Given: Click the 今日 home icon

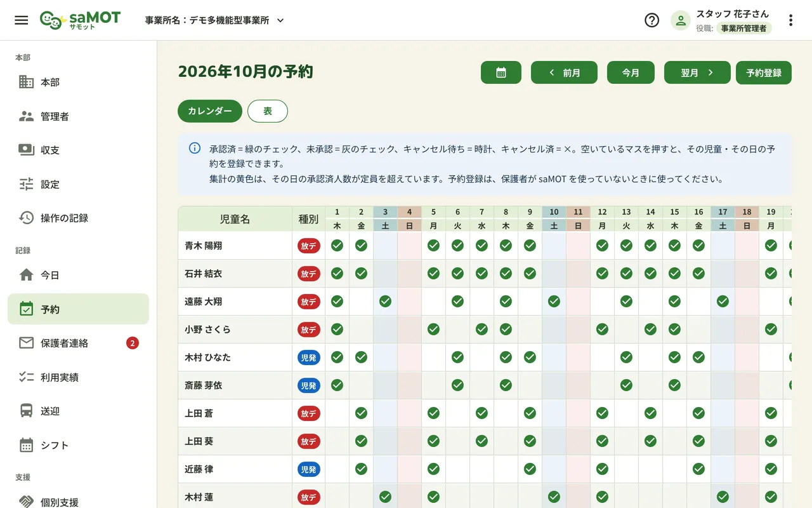Looking at the screenshot, I should tap(26, 275).
